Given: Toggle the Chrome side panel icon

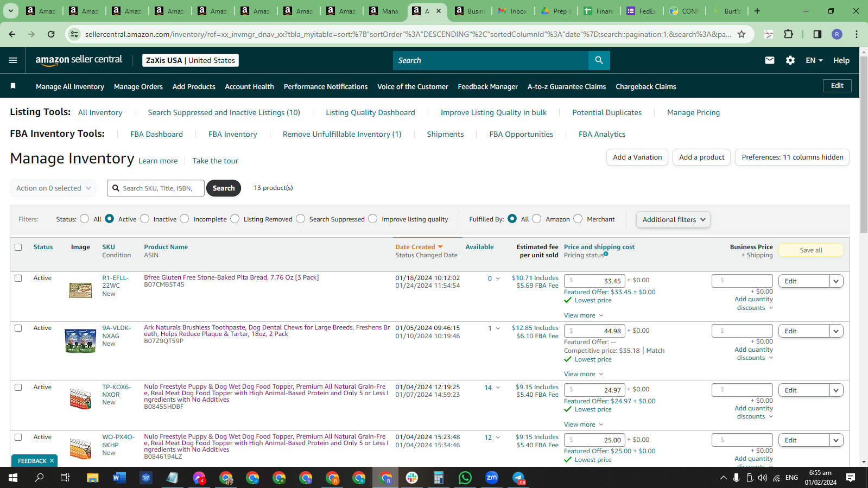Looking at the screenshot, I should click(x=817, y=34).
